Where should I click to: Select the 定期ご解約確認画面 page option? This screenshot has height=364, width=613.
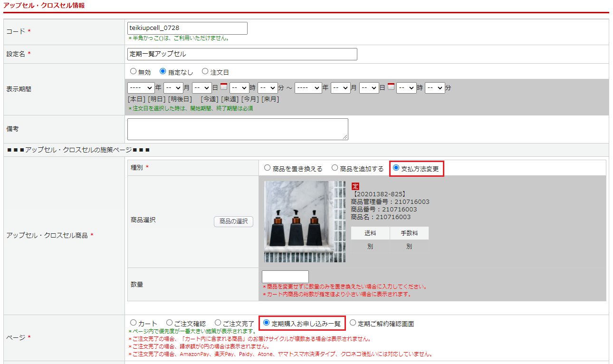click(353, 323)
